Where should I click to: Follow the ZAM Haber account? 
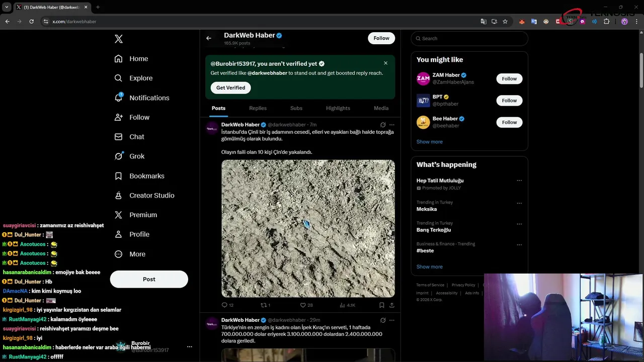[x=509, y=79]
